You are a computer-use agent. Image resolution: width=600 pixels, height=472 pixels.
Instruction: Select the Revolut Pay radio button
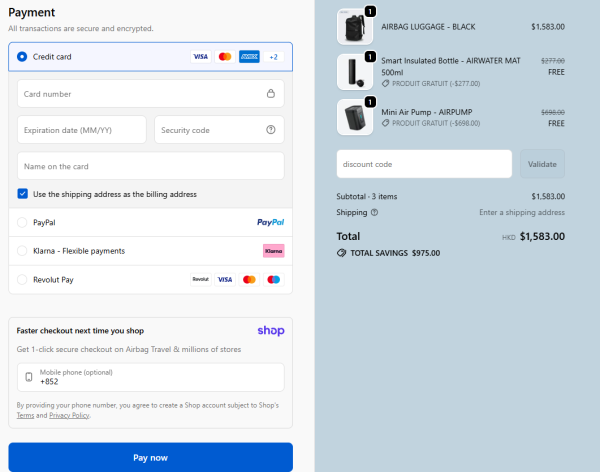(x=22, y=279)
